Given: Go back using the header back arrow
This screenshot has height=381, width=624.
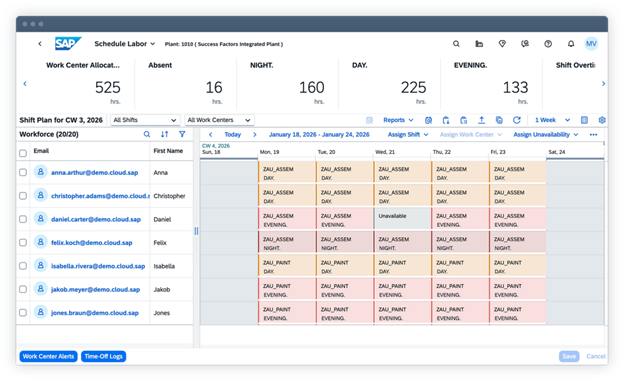Looking at the screenshot, I should pyautogui.click(x=40, y=44).
